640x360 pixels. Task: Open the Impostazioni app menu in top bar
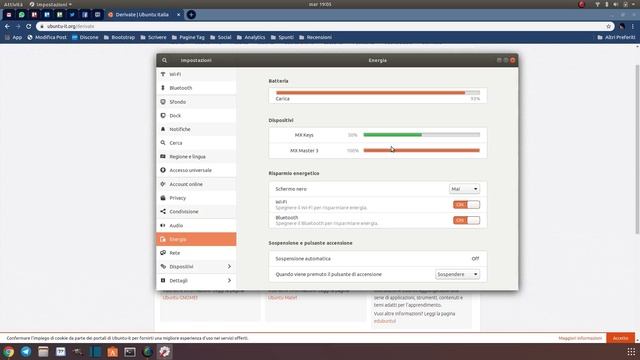coord(50,4)
